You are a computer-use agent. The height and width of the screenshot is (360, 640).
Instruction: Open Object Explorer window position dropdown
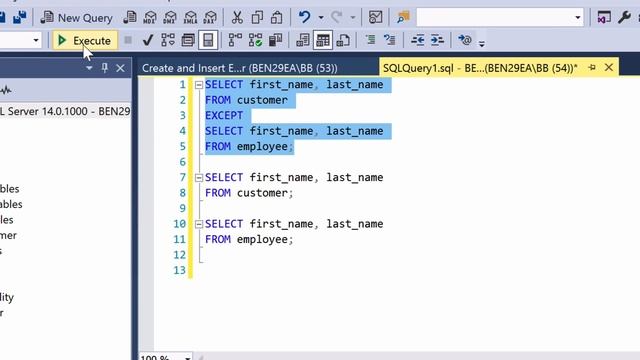[x=89, y=68]
